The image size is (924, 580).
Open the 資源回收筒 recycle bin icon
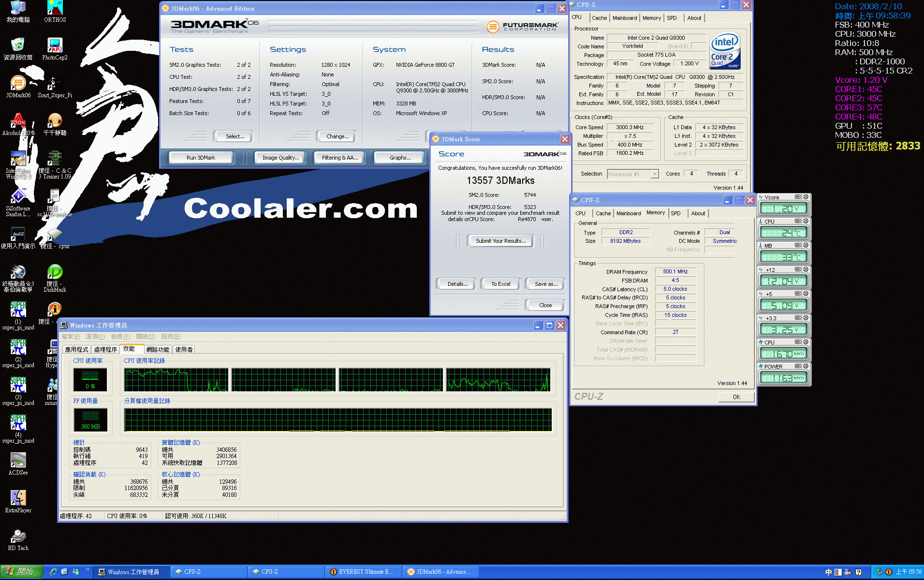(x=18, y=48)
